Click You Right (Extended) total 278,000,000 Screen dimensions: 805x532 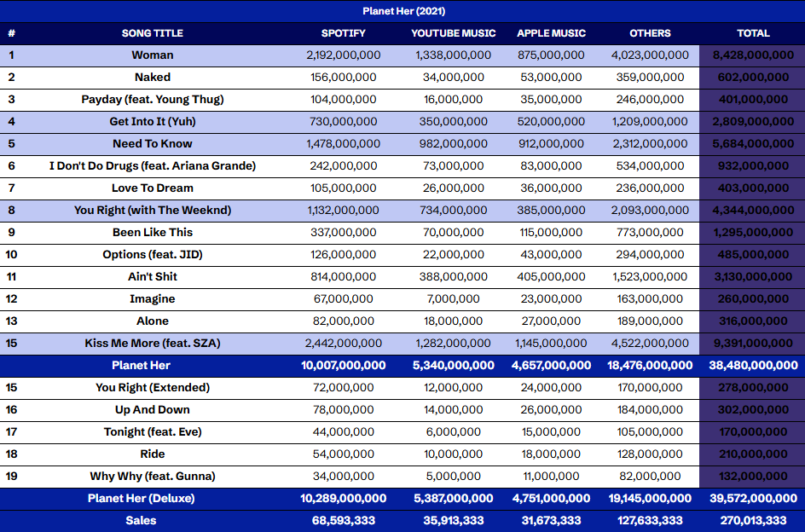tap(753, 387)
